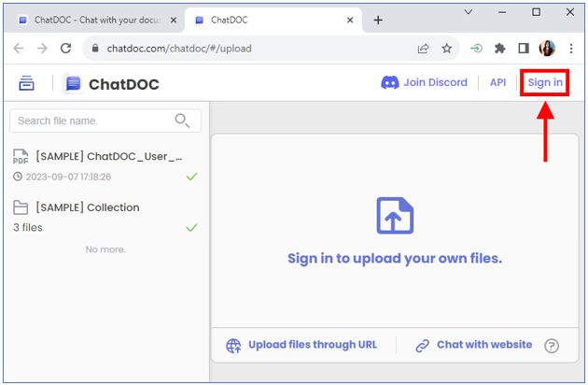Image resolution: width=588 pixels, height=385 pixels.
Task: Open the Chrome profile avatar
Action: 547,49
